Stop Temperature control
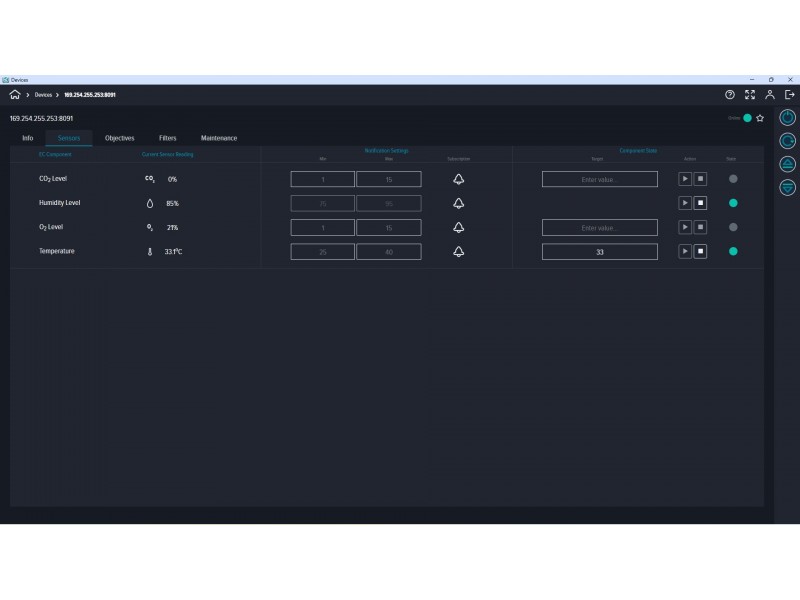Viewport: 800px width, 600px height. tap(700, 251)
